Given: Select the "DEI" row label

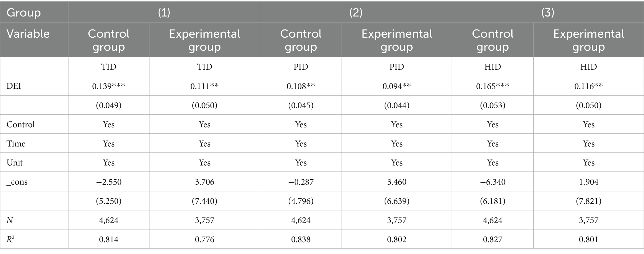Looking at the screenshot, I should (x=14, y=86).
